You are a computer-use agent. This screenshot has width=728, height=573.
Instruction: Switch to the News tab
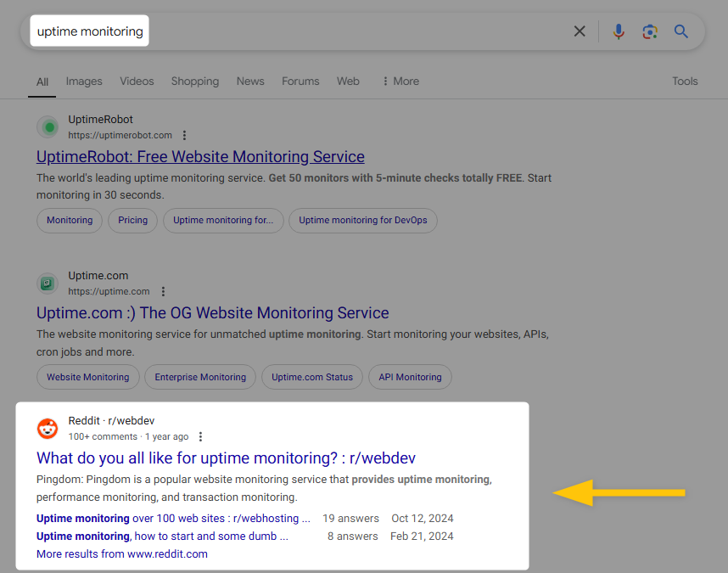pos(250,81)
